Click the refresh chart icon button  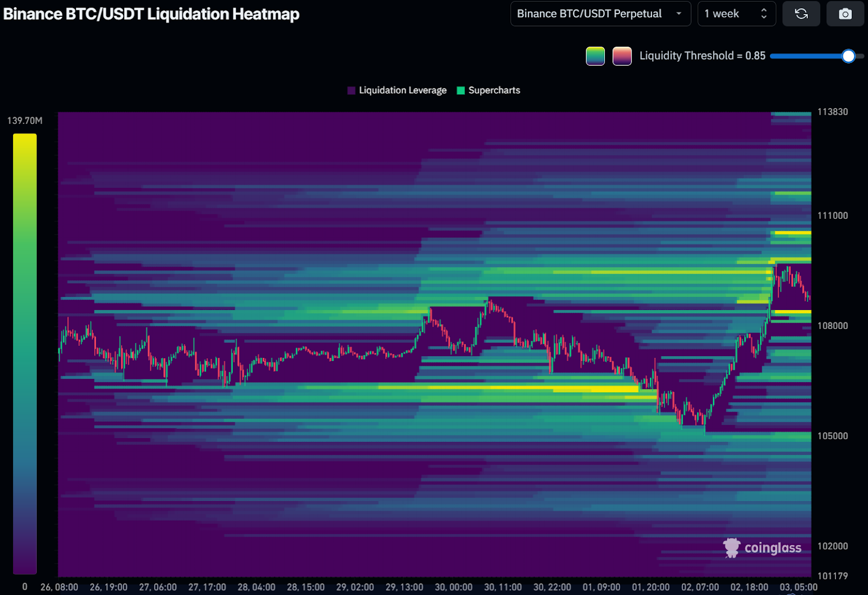[801, 14]
